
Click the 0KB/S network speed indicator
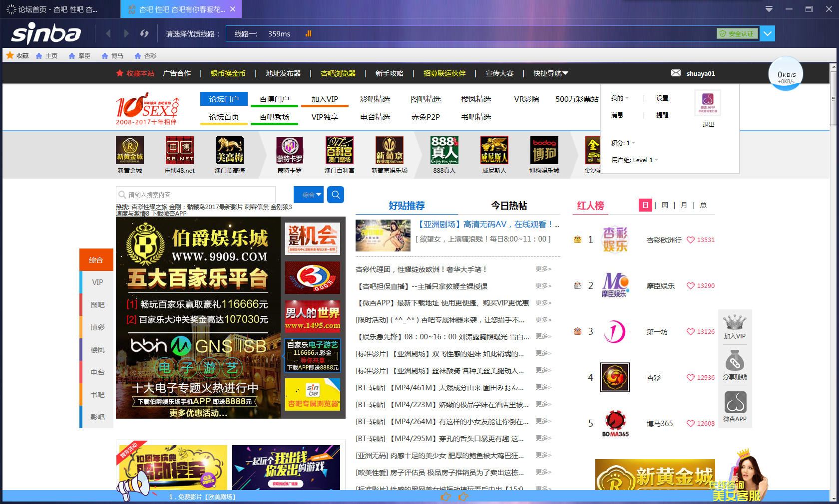[x=785, y=73]
